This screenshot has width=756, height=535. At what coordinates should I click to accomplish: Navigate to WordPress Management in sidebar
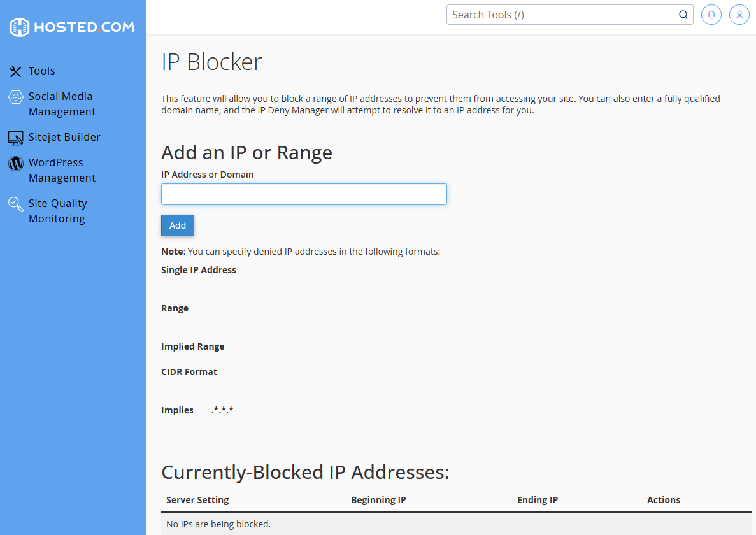(x=62, y=170)
